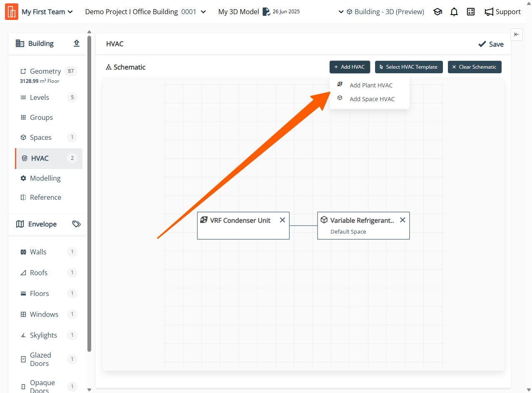Collapse the right side panel arrow

pos(516,35)
